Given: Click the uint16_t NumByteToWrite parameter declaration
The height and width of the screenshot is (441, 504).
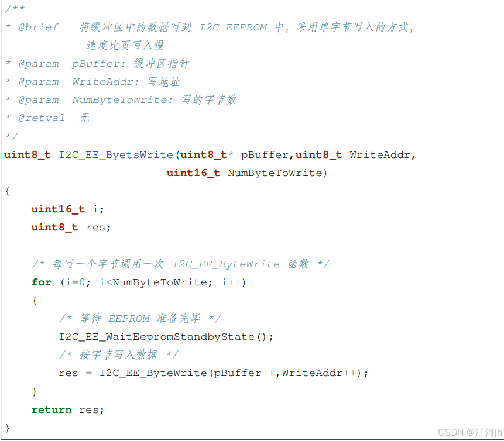Looking at the screenshot, I should tap(246, 173).
